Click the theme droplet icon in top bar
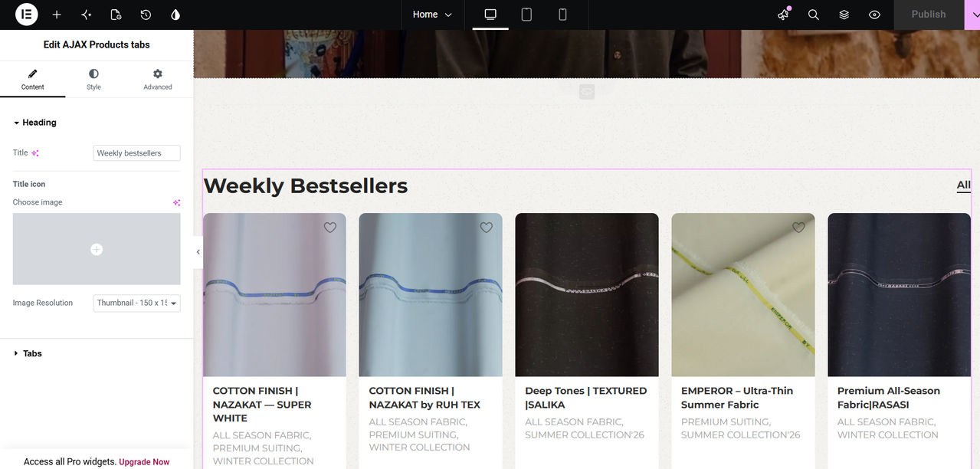The image size is (980, 469). 175,15
